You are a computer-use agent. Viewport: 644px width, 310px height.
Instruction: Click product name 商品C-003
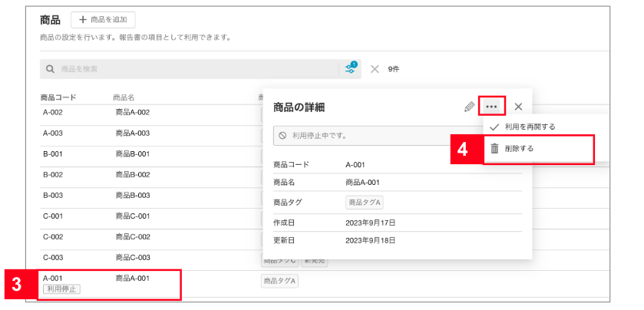[133, 258]
